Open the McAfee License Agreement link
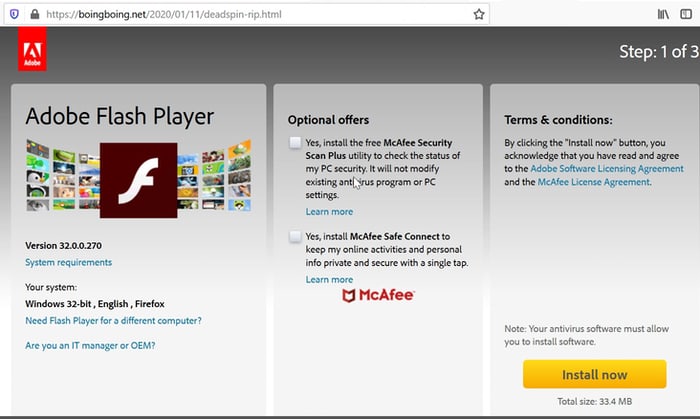 (594, 182)
